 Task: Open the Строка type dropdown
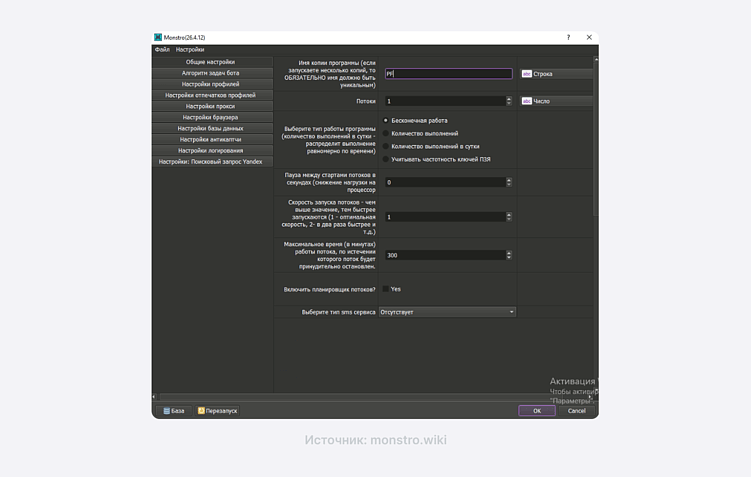[557, 74]
